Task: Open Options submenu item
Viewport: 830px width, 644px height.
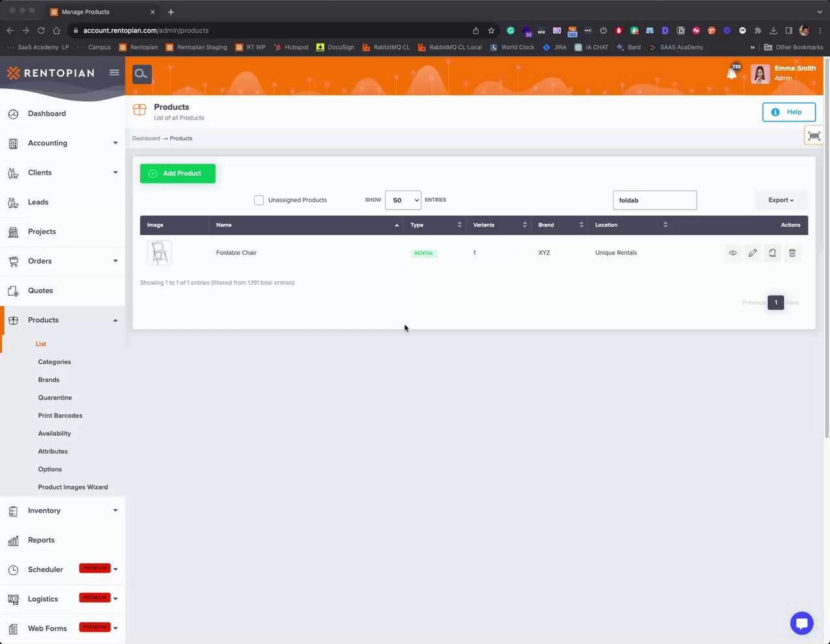Action: (x=50, y=470)
